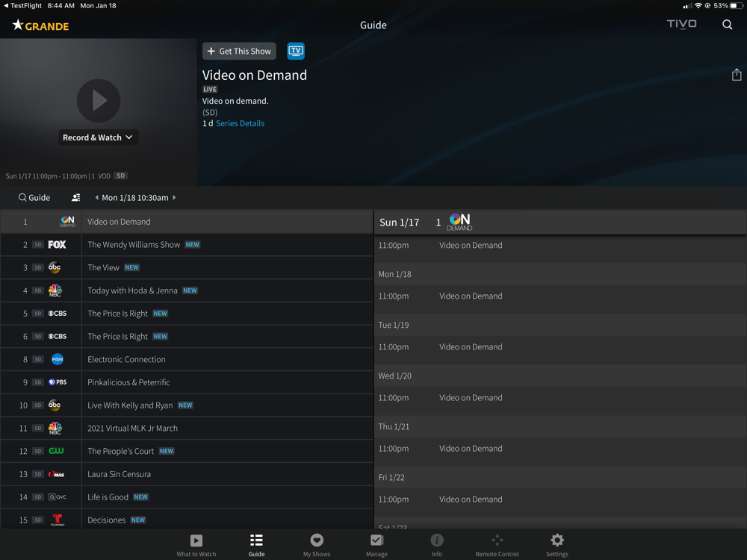The width and height of the screenshot is (747, 560).
Task: Open Video on Demand under Mon 1/18
Action: [560, 299]
